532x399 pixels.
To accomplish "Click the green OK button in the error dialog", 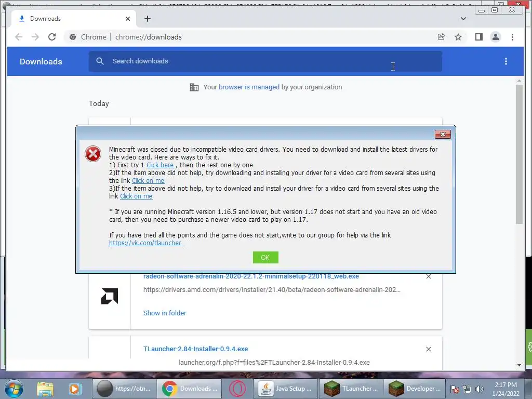I will pyautogui.click(x=265, y=258).
